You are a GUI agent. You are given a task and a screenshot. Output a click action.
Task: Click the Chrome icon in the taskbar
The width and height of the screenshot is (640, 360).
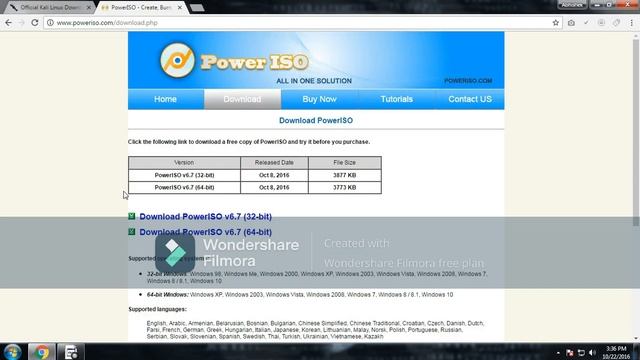(41, 352)
